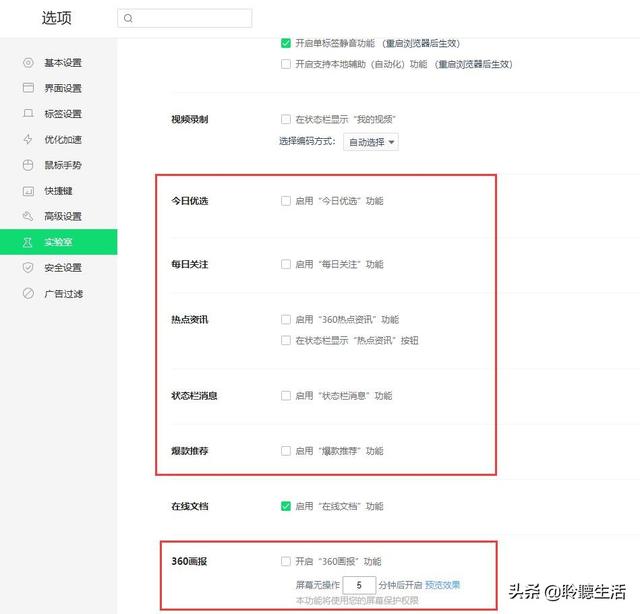Click the 选项 page title
The width and height of the screenshot is (640, 614).
tap(57, 18)
